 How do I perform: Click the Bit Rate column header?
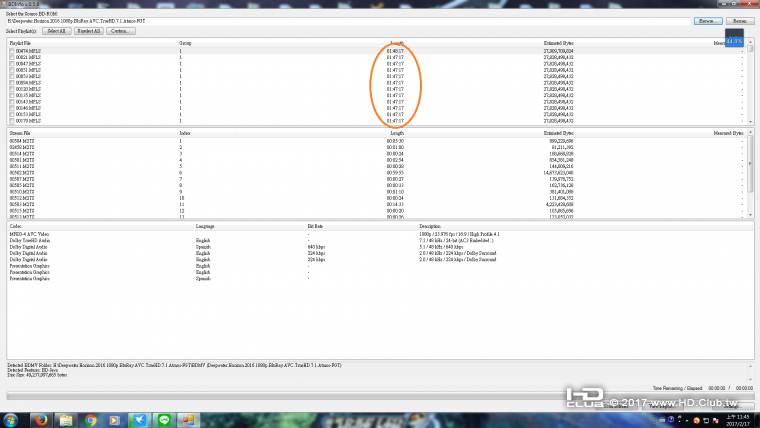pos(315,226)
